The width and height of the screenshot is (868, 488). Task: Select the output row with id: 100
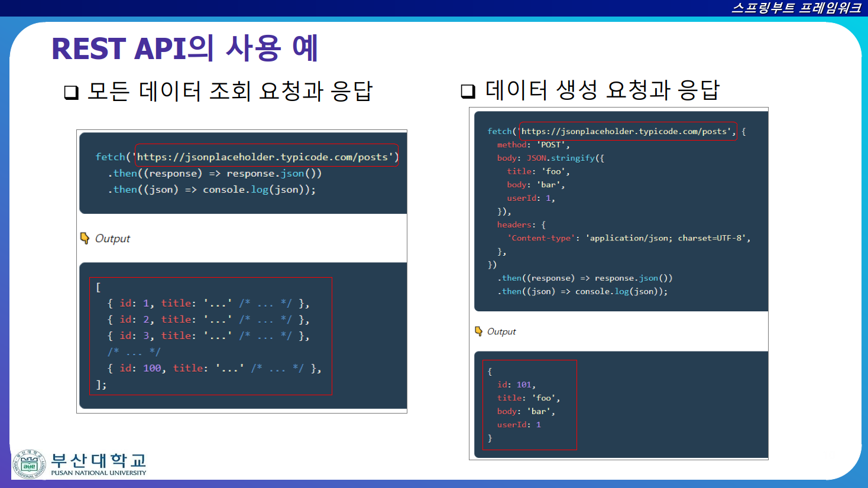point(214,368)
